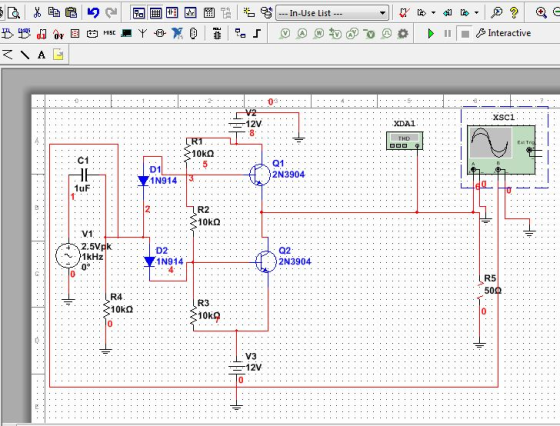
Task: Click the Transfer to Ultiboard icon
Action: point(421,13)
